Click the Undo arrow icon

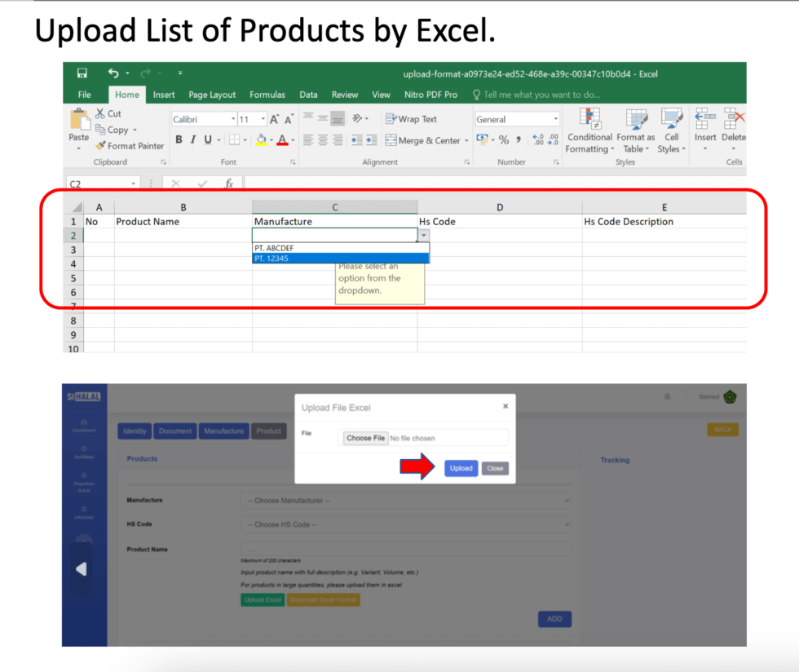(113, 73)
